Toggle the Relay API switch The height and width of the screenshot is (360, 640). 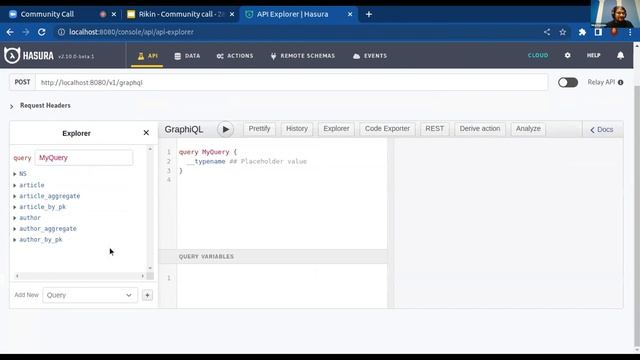[x=568, y=82]
